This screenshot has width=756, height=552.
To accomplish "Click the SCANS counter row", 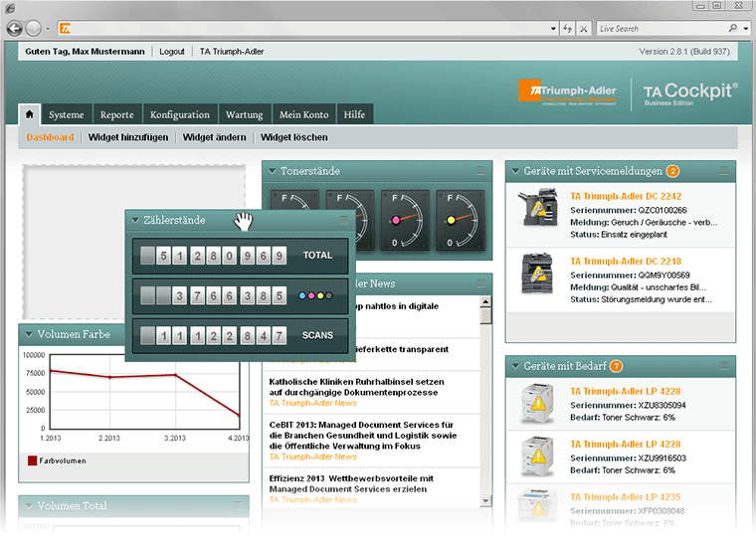I will pos(240,335).
